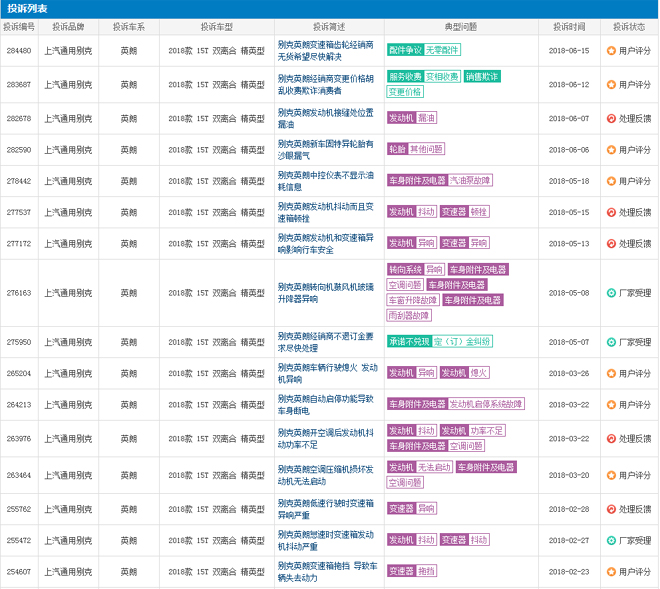The image size is (660, 589).
Task: Click the 服务收费 tag
Action: [405, 77]
